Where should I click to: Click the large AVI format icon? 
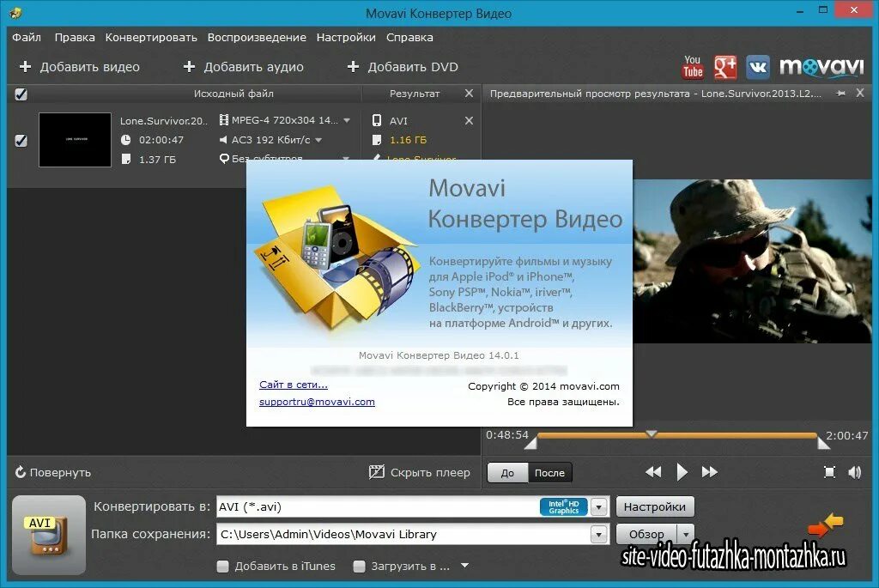coord(49,536)
